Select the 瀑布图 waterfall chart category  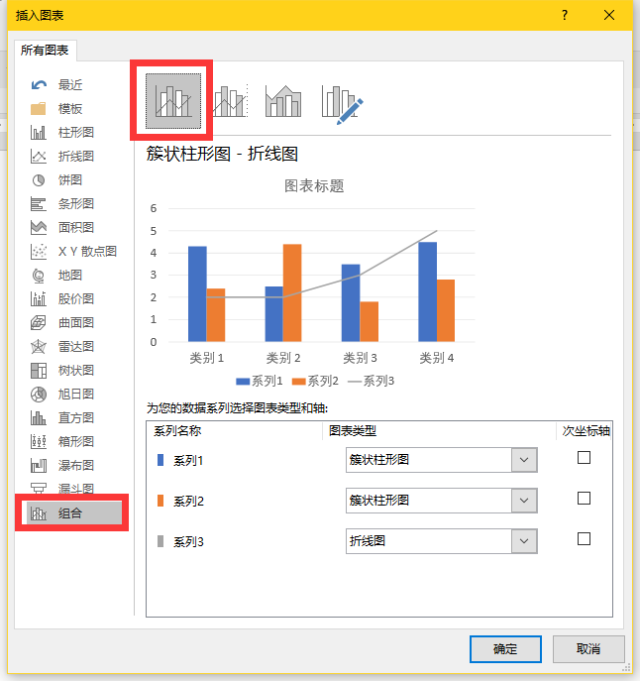point(62,466)
